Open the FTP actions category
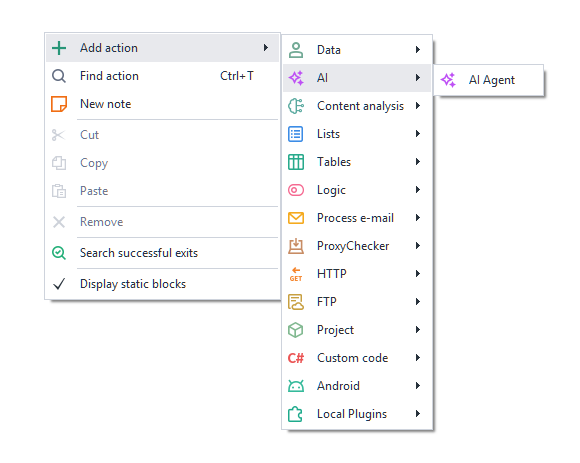This screenshot has height=463, width=580. click(357, 302)
